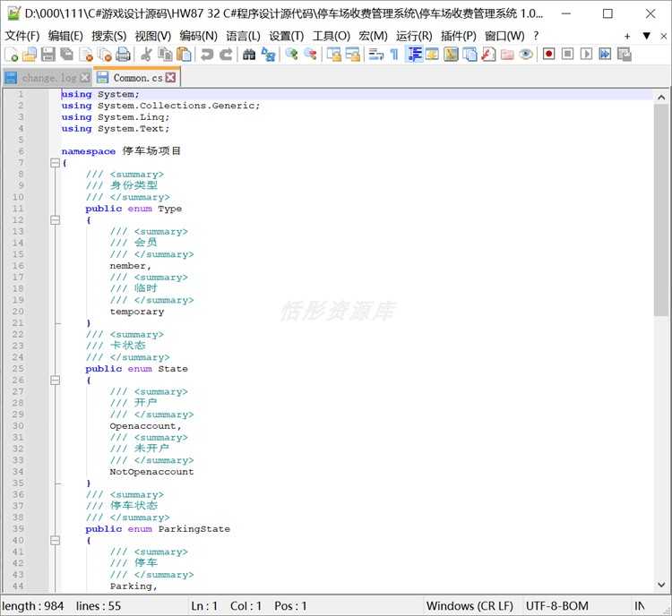The image size is (672, 616).
Task: Click the scrollbar up arrow
Action: (661, 98)
